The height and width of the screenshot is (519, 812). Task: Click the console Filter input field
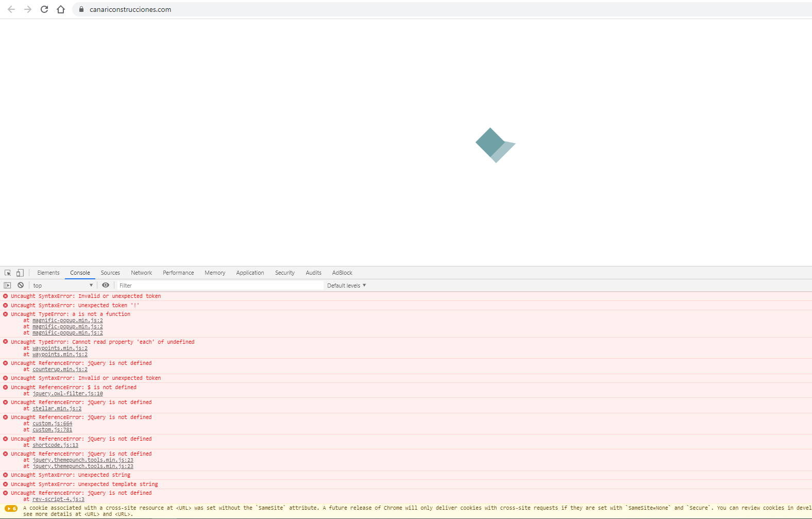pyautogui.click(x=219, y=286)
